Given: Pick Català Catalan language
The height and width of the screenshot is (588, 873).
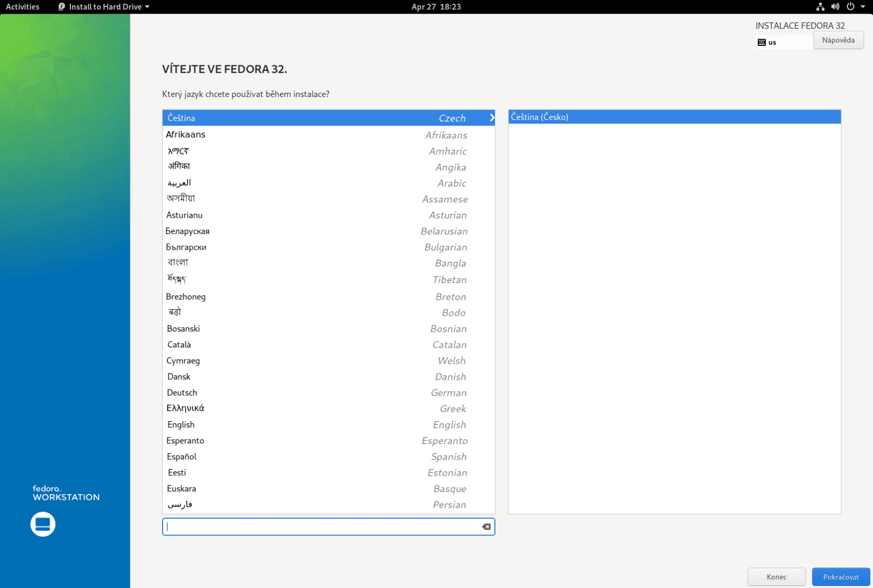Looking at the screenshot, I should coord(328,345).
